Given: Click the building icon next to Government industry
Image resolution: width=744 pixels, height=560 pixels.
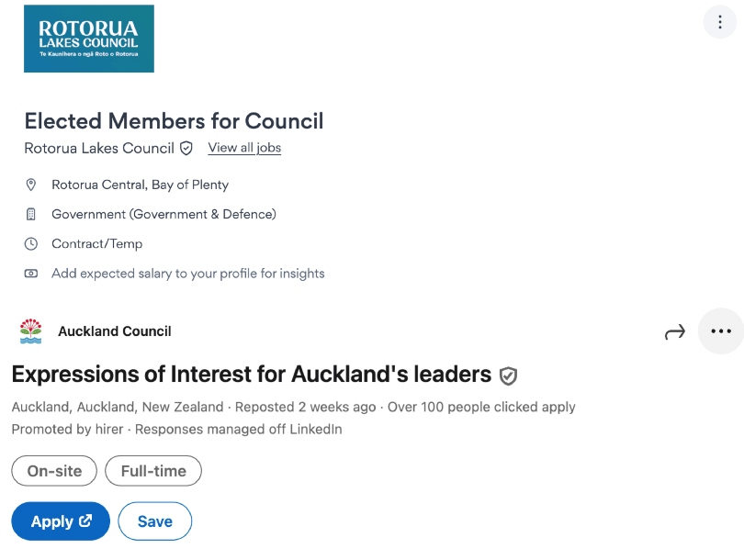Looking at the screenshot, I should 30,214.
